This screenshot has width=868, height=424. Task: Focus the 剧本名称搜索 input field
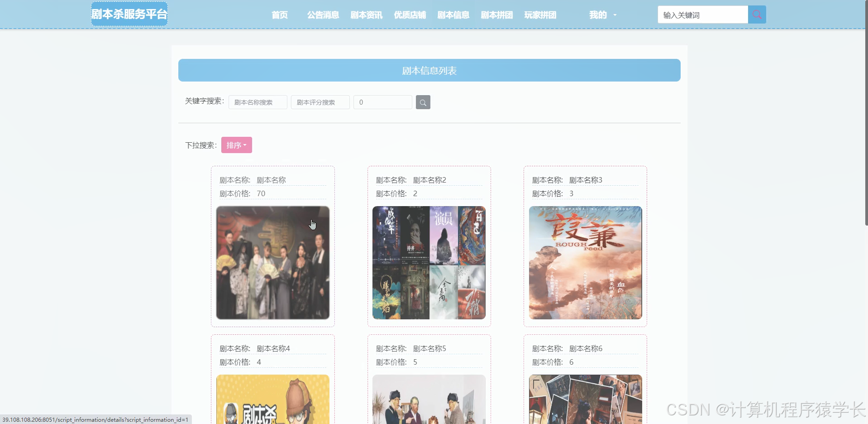258,102
